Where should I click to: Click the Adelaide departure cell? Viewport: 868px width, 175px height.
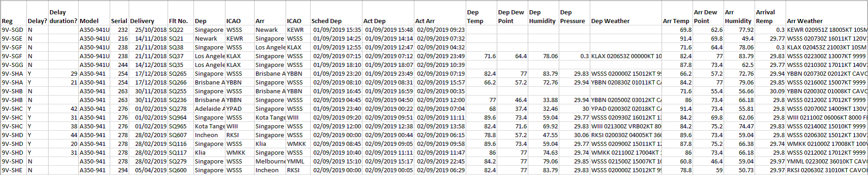click(x=209, y=109)
